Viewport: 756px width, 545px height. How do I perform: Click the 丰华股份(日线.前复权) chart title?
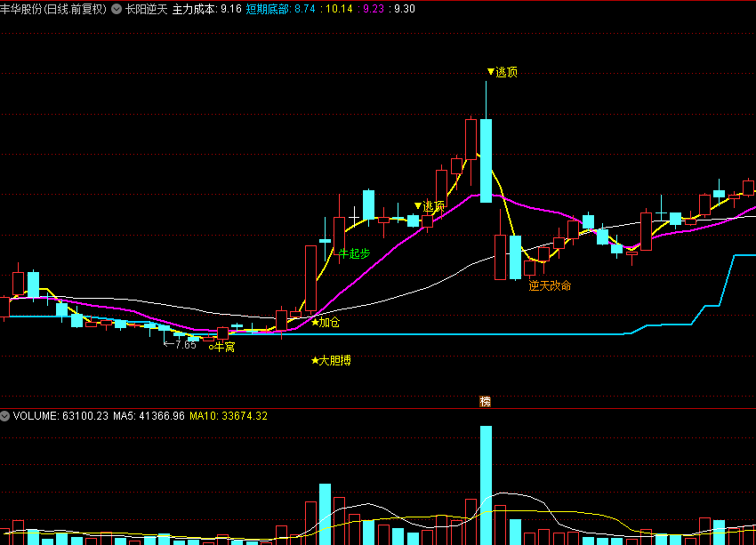click(53, 9)
